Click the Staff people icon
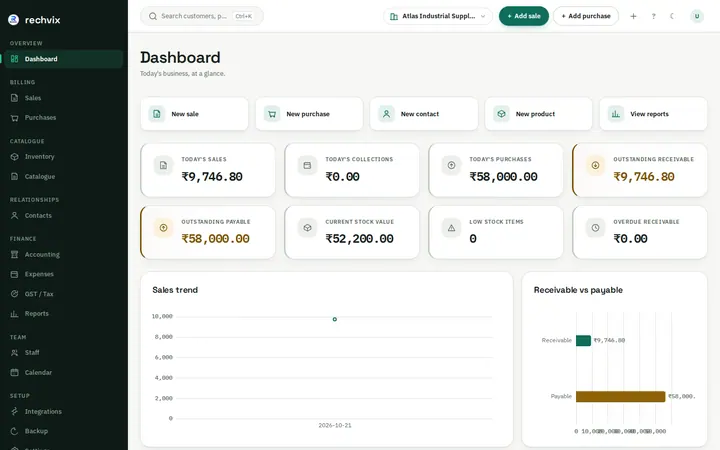Viewport: 720px width, 450px height. pos(15,353)
